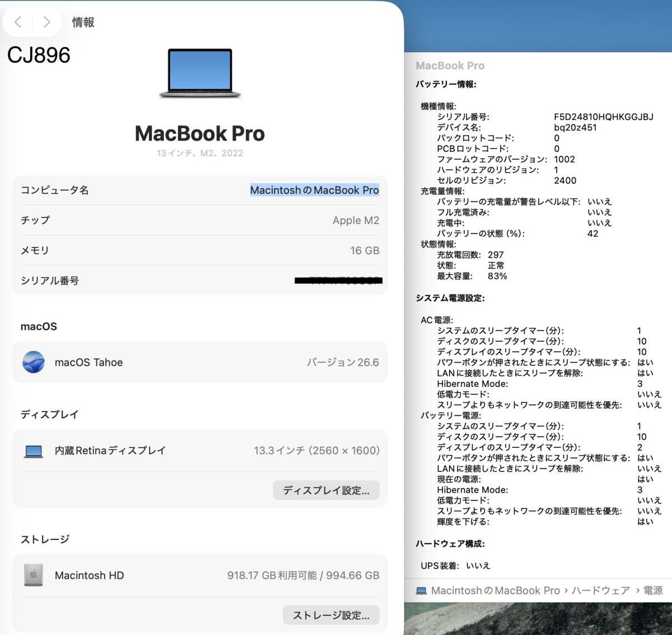Screen dimensions: 672x635
Task: Click the cycle count 297 value
Action: (x=496, y=255)
